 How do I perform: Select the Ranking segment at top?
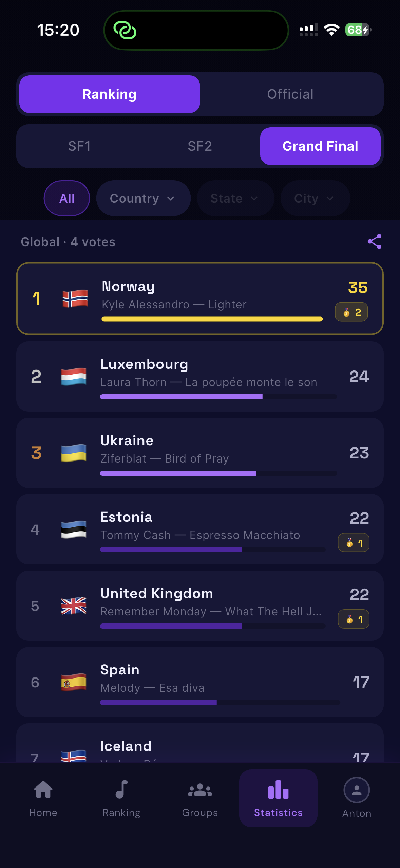pyautogui.click(x=110, y=94)
